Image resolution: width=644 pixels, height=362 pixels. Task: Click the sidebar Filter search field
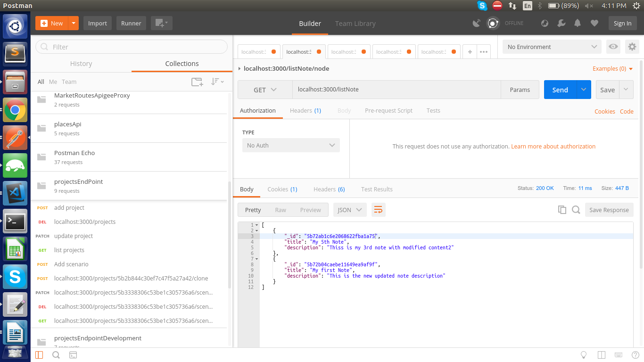pyautogui.click(x=132, y=47)
